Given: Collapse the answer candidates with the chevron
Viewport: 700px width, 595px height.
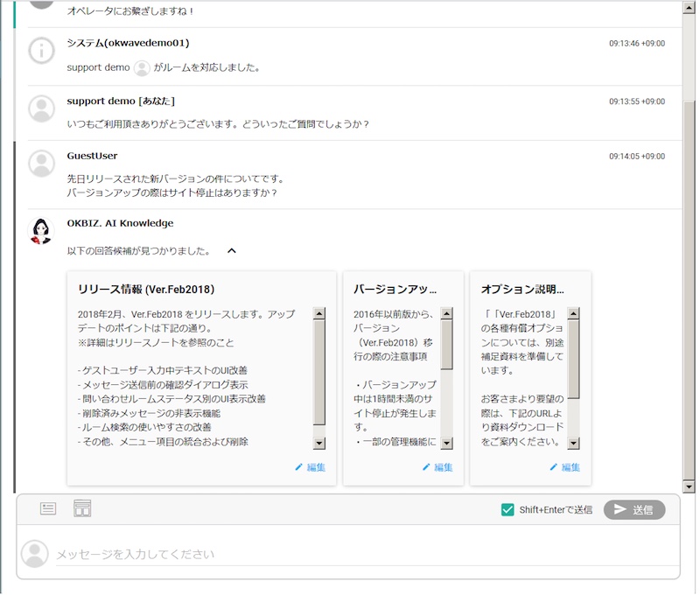Looking at the screenshot, I should 232,251.
